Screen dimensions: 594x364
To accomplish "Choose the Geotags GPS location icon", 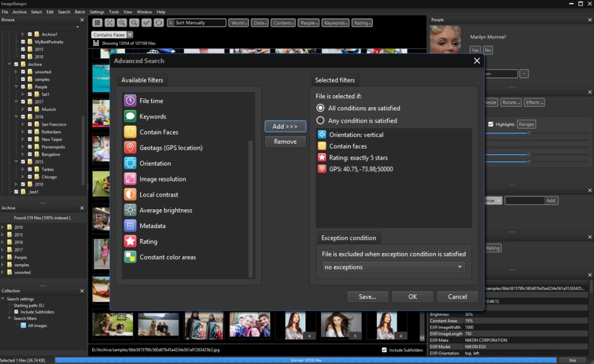I will tap(130, 147).
